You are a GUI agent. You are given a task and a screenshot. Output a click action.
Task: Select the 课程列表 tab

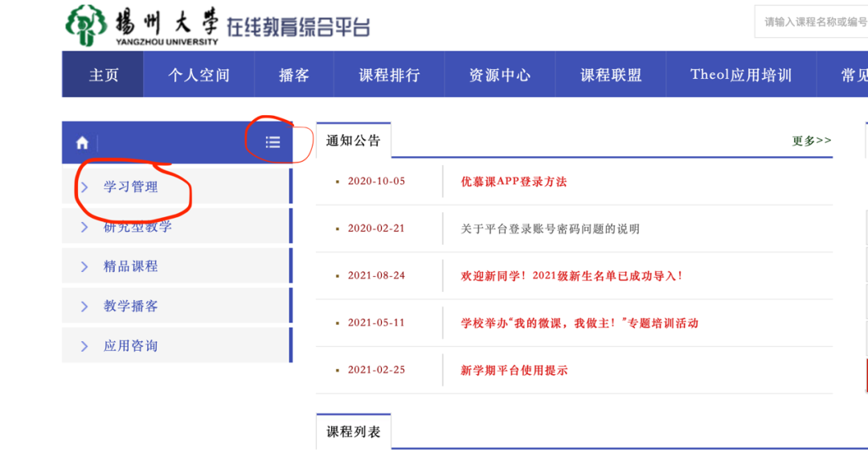click(353, 431)
